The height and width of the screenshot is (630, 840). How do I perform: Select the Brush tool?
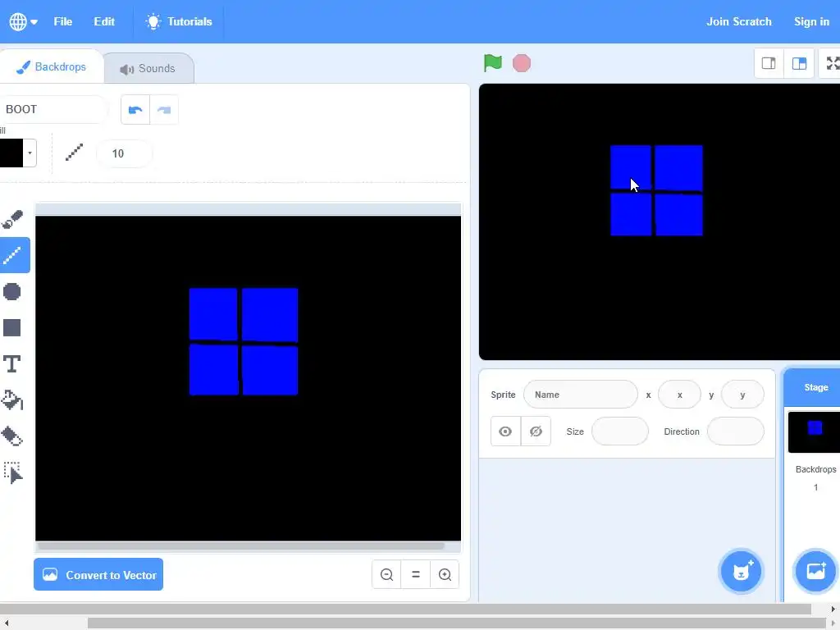pyautogui.click(x=12, y=218)
